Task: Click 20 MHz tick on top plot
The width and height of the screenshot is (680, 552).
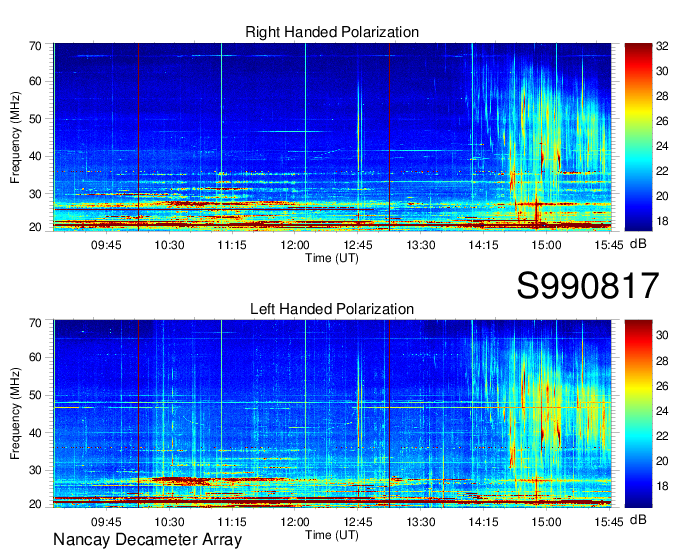Action: pyautogui.click(x=35, y=227)
